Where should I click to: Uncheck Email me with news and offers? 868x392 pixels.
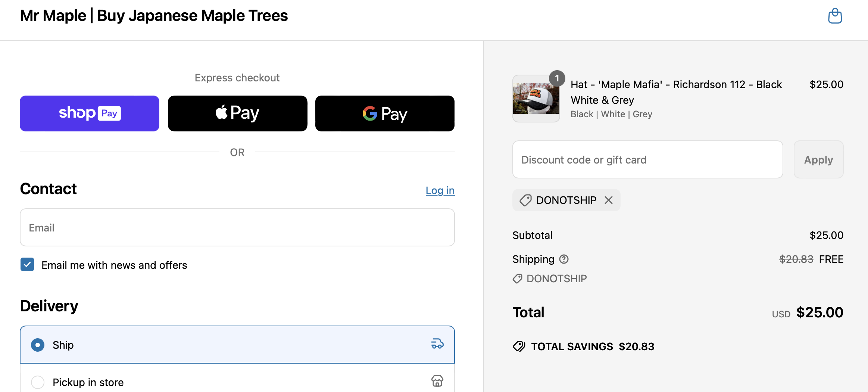click(27, 265)
